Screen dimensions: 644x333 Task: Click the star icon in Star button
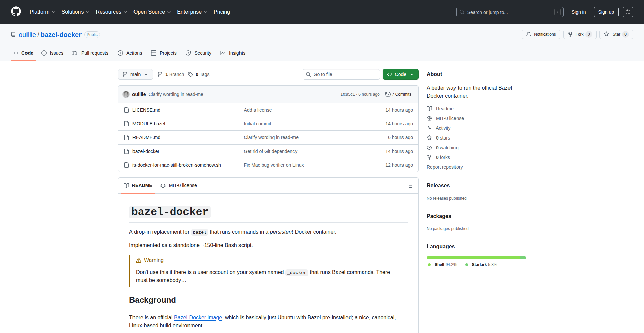click(606, 34)
